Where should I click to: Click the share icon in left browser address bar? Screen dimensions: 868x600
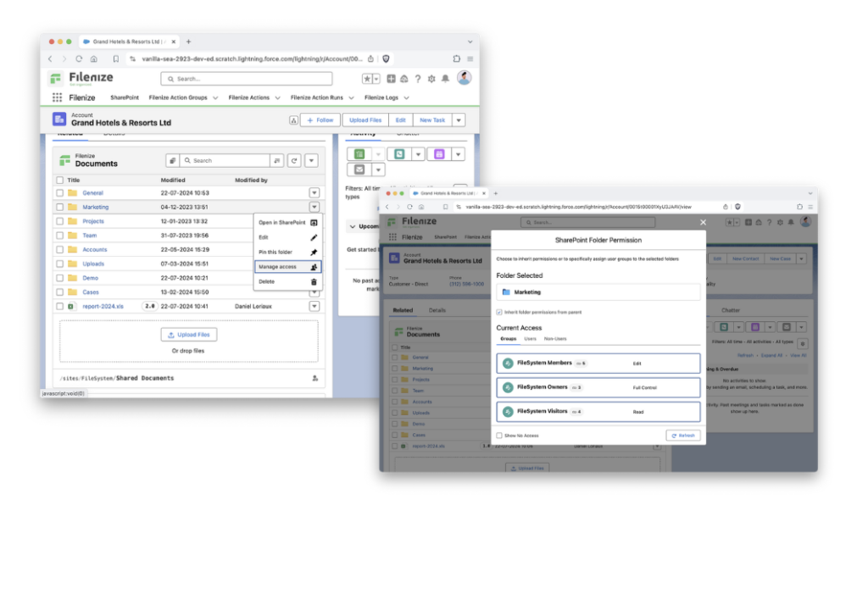click(x=371, y=58)
